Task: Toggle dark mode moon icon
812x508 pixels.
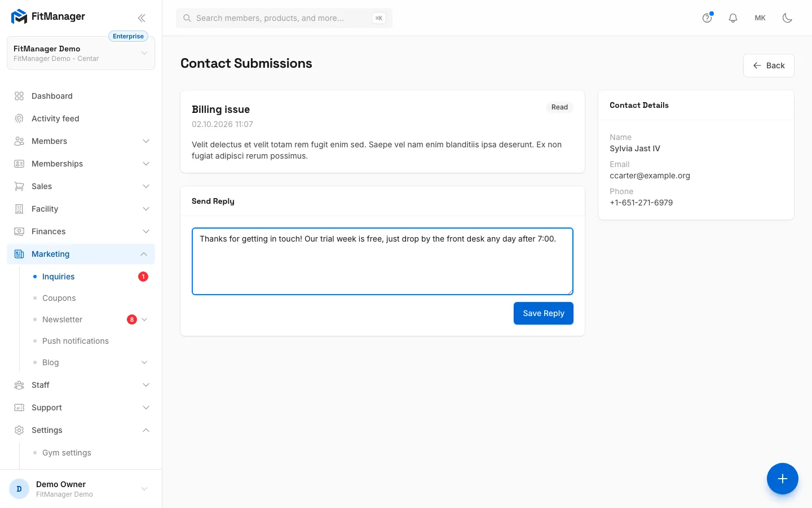Action: [x=787, y=18]
